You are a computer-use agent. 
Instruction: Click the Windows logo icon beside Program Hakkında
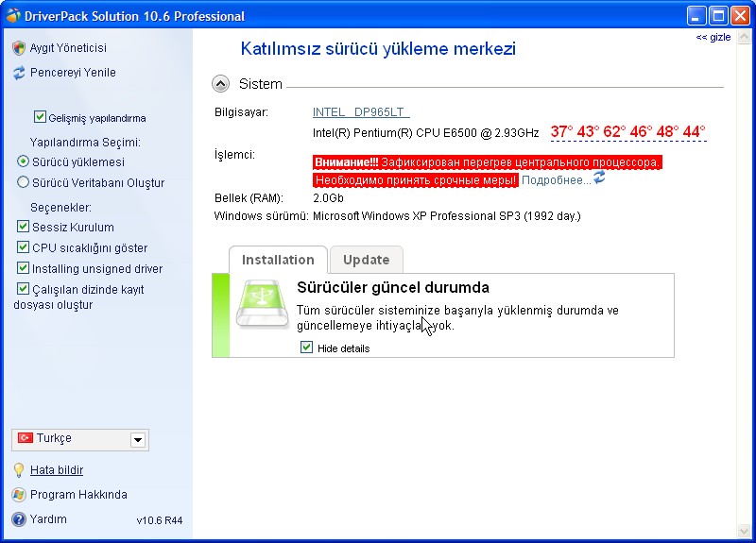pyautogui.click(x=19, y=495)
